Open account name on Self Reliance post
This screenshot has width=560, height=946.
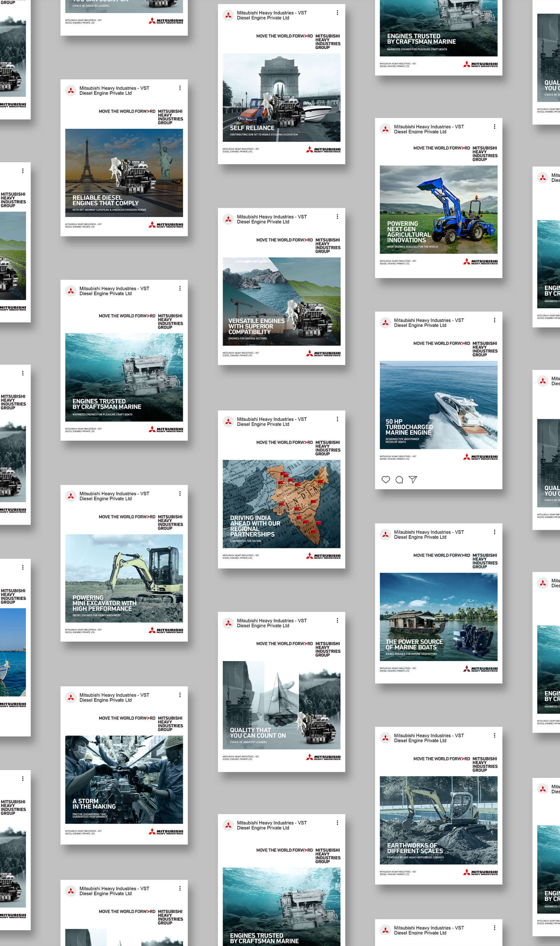tap(271, 15)
